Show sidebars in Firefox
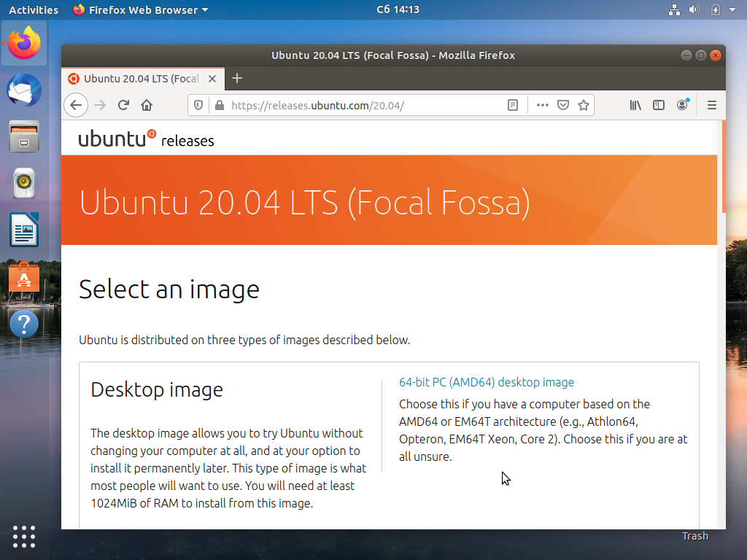Screen dimensions: 747x560 [x=659, y=105]
